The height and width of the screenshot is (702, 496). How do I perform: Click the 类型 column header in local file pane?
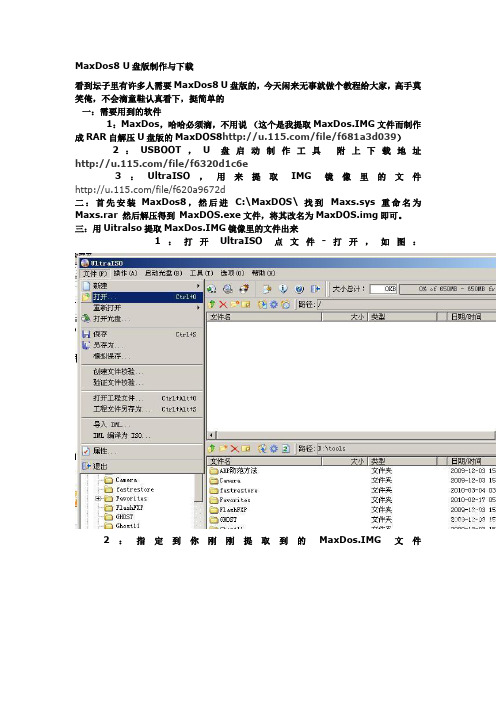tap(402, 461)
